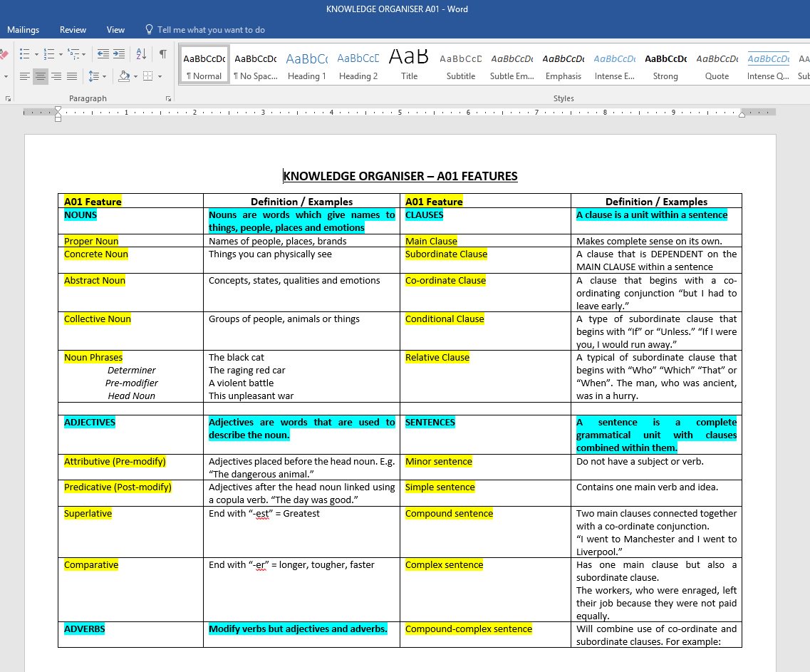Image resolution: width=810 pixels, height=672 pixels.
Task: Expand shading color dropdown arrow
Action: click(x=135, y=76)
